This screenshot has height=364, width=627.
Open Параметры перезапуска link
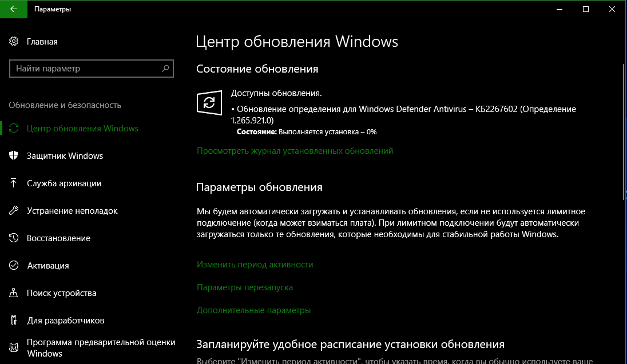pyautogui.click(x=245, y=287)
